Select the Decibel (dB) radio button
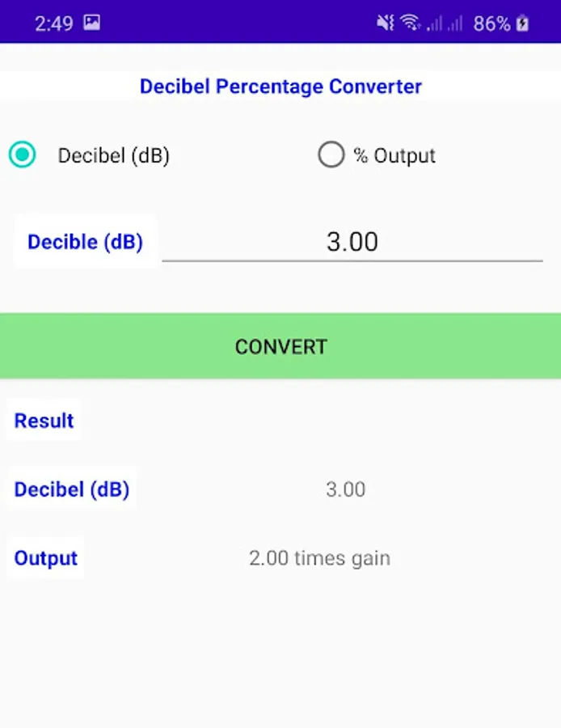Image resolution: width=561 pixels, height=728 pixels. (x=23, y=154)
